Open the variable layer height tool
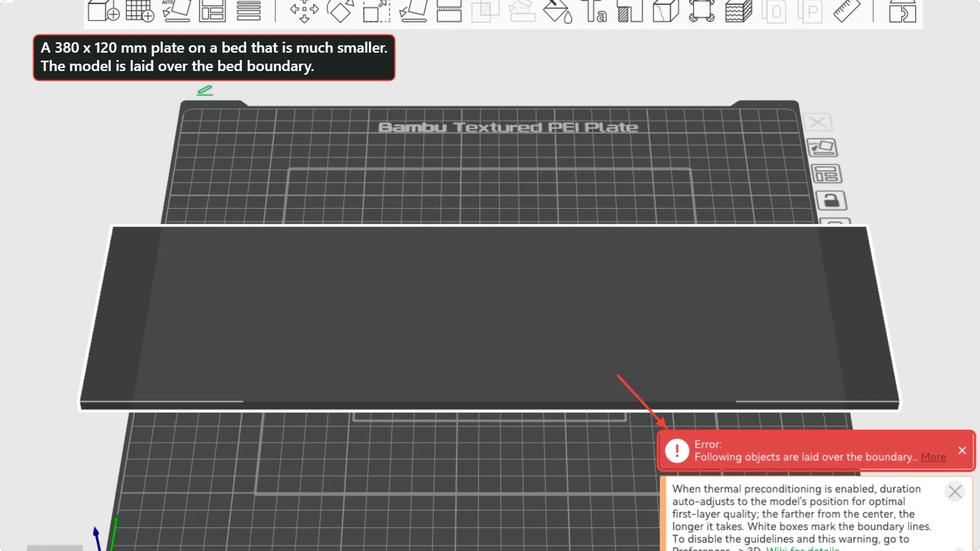 click(x=249, y=10)
